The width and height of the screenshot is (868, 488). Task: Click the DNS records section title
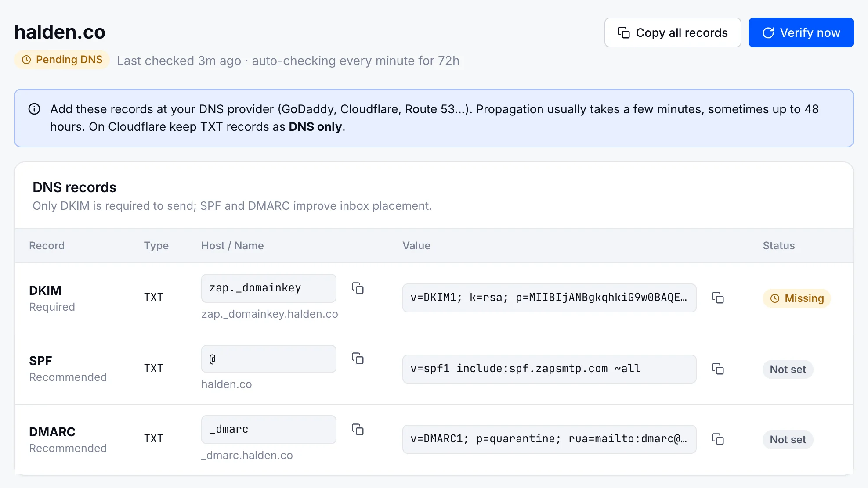point(75,187)
